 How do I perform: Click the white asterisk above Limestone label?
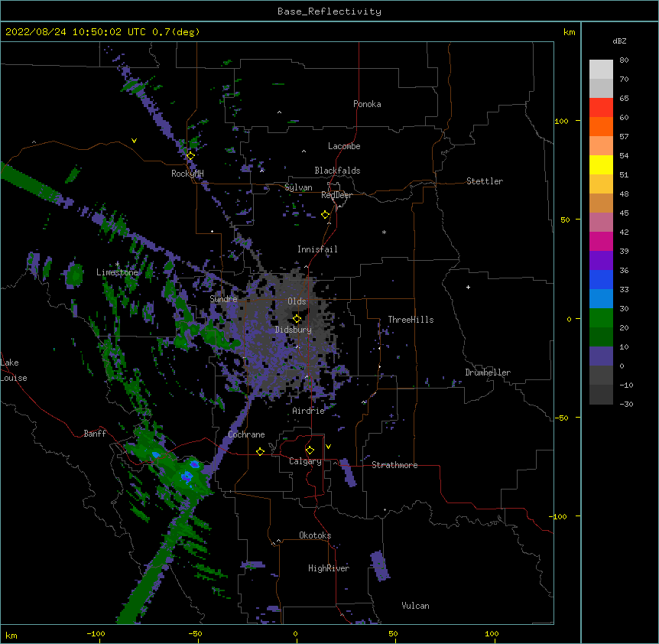coord(117,264)
